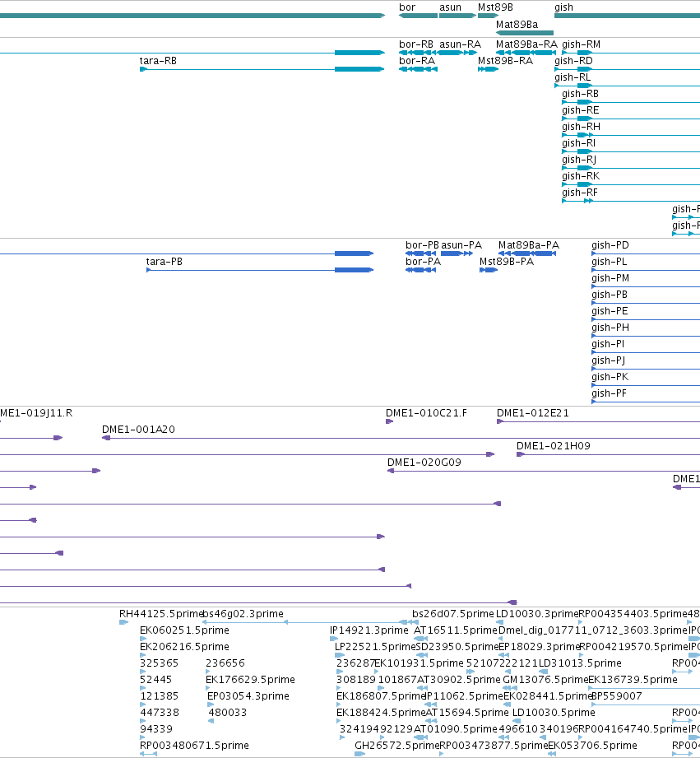Open the EK136739.5prime EST label
Image resolution: width=700 pixels, height=758 pixels.
(x=633, y=679)
